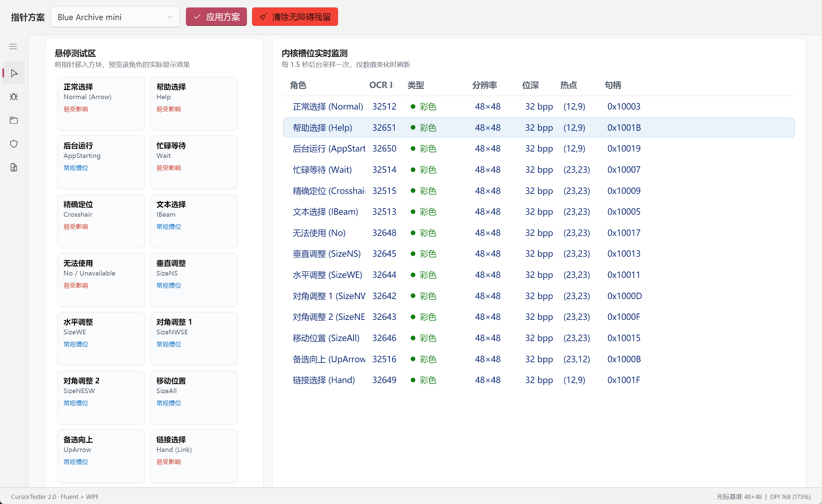Viewport: 822px width, 504px height.
Task: Open the hamburger navigation menu
Action: pyautogui.click(x=13, y=47)
